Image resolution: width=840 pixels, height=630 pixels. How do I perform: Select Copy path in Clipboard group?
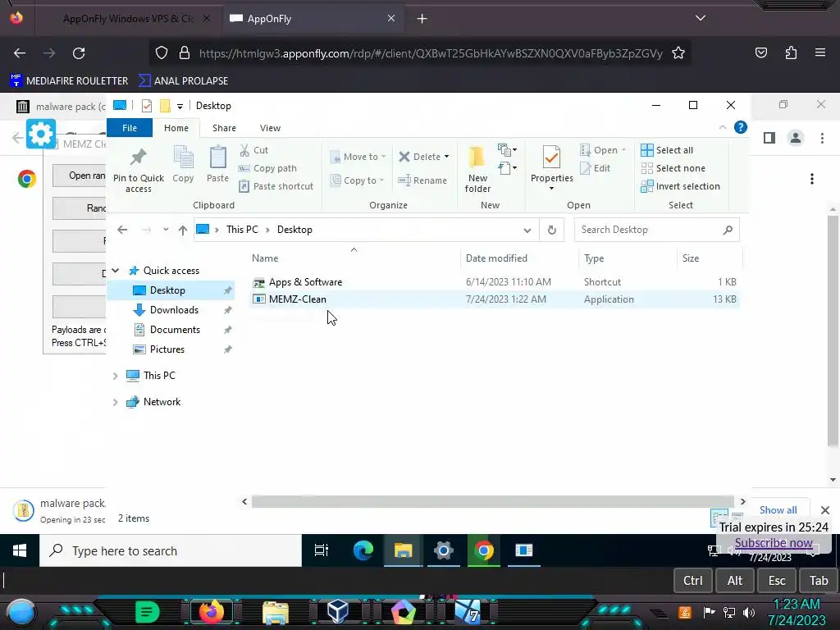[x=268, y=168]
